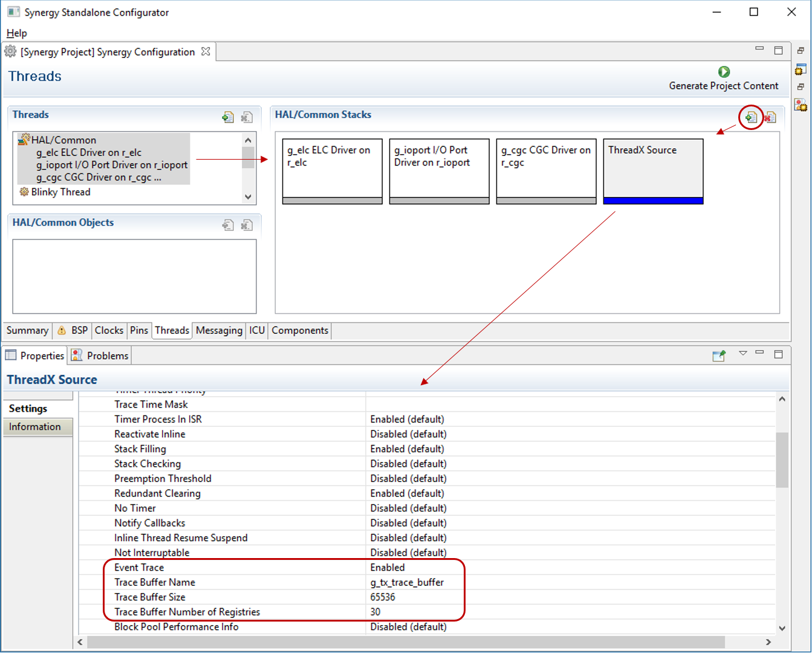
Task: Switch to the Clocks tab
Action: (109, 331)
